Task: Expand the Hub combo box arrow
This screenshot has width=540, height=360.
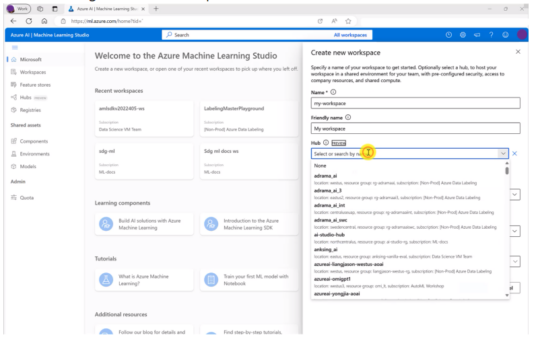Action: (503, 153)
